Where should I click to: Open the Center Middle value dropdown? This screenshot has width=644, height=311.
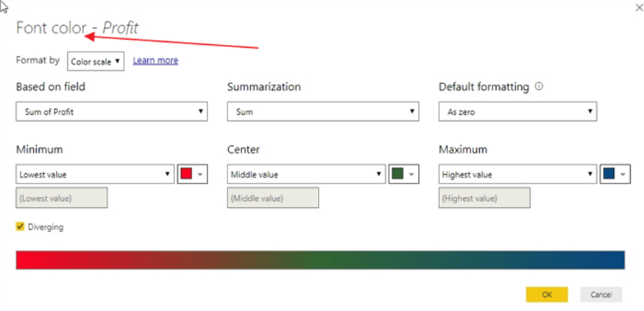[x=306, y=175]
